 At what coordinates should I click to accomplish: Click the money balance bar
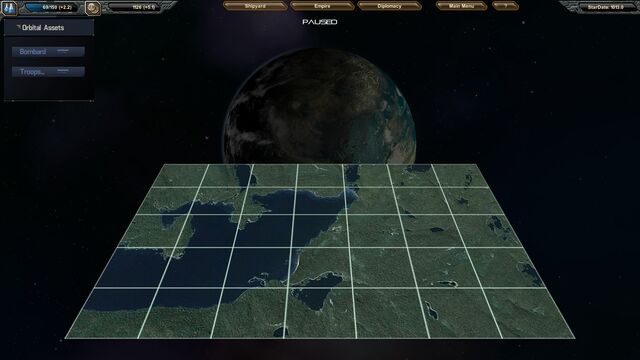(135, 7)
